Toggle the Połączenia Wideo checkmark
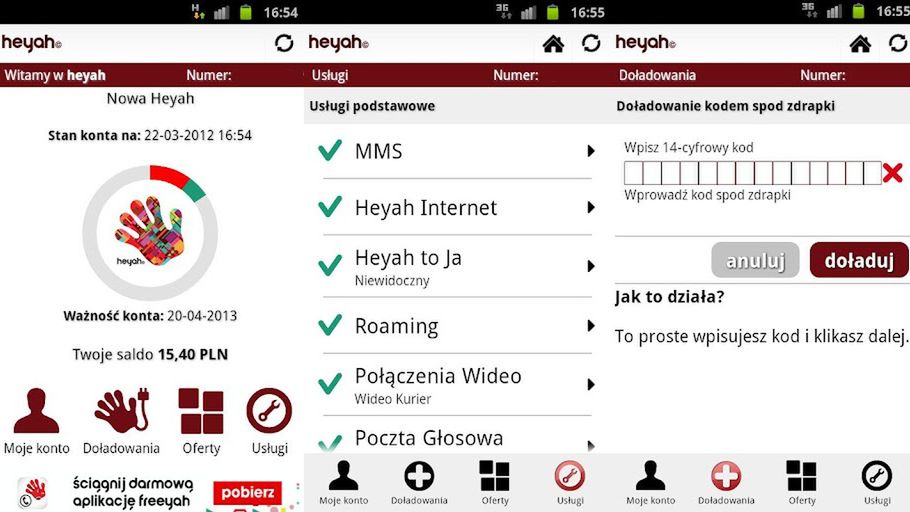 (x=330, y=384)
